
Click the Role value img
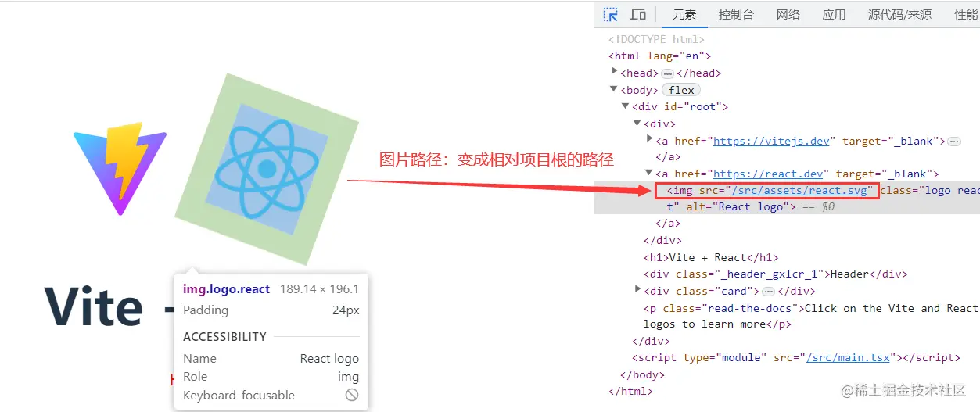coord(348,377)
